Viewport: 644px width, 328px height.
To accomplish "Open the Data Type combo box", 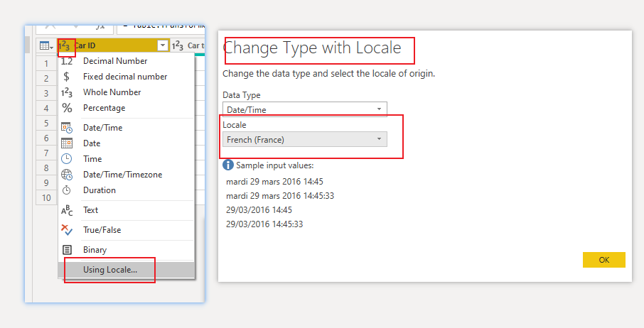I will [x=305, y=109].
